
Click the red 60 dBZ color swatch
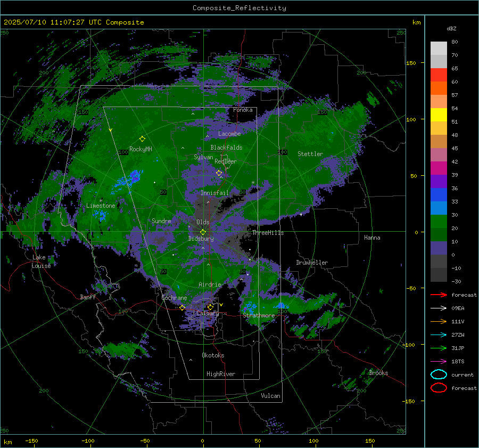point(439,75)
